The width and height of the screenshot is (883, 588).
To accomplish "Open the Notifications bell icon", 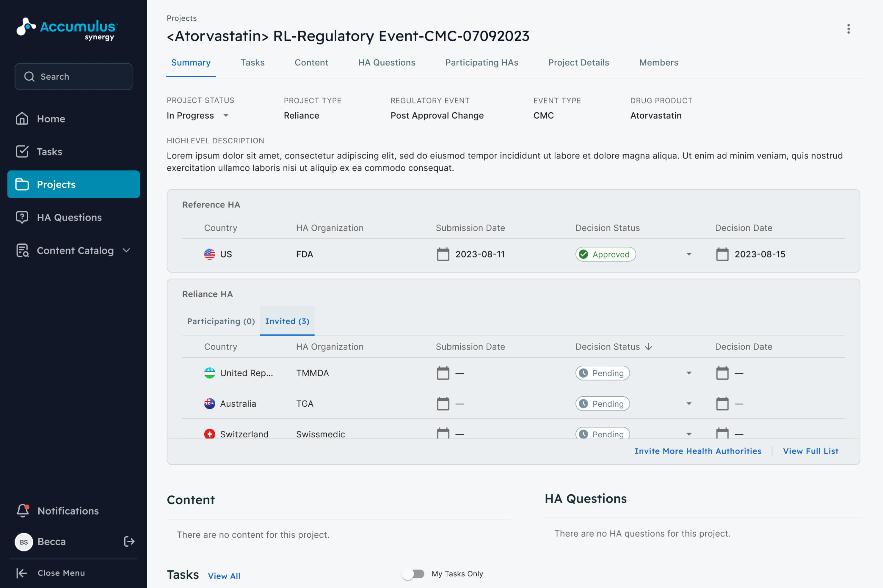I will [23, 510].
